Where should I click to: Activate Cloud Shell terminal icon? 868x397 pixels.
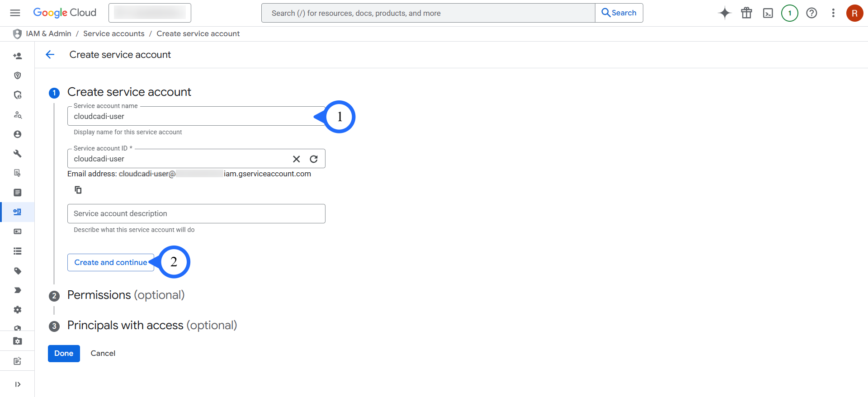(768, 13)
